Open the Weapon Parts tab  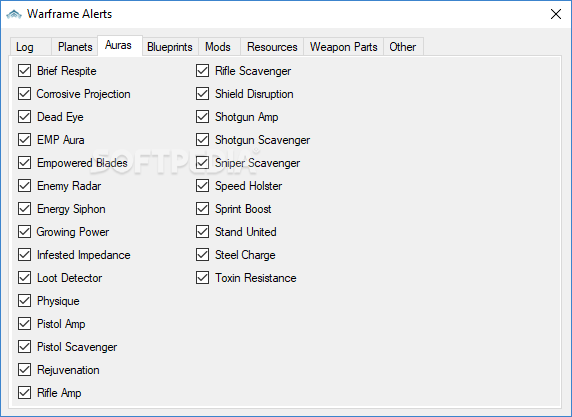click(x=344, y=47)
